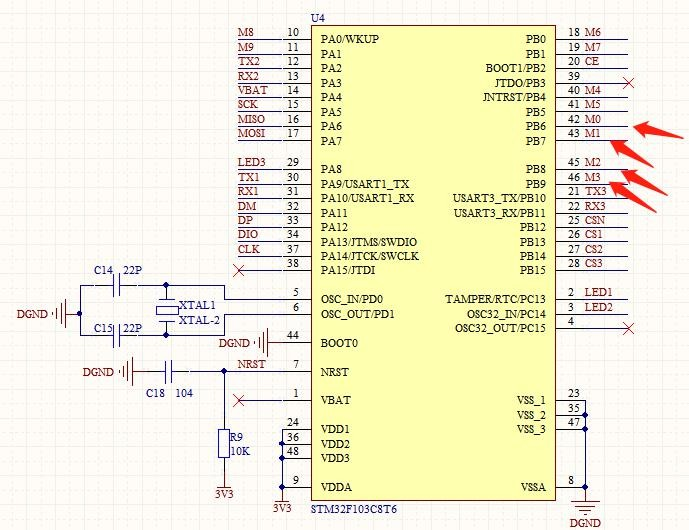Click the 104 value of C18
The width and height of the screenshot is (689, 530).
click(x=184, y=393)
